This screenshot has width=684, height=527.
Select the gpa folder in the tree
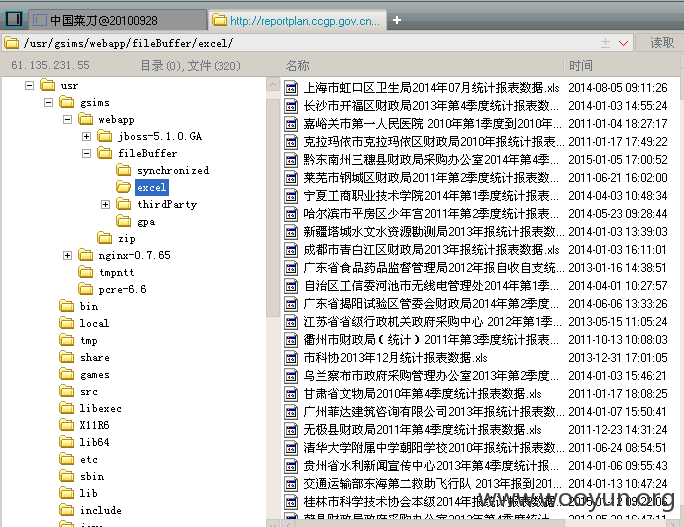[146, 222]
